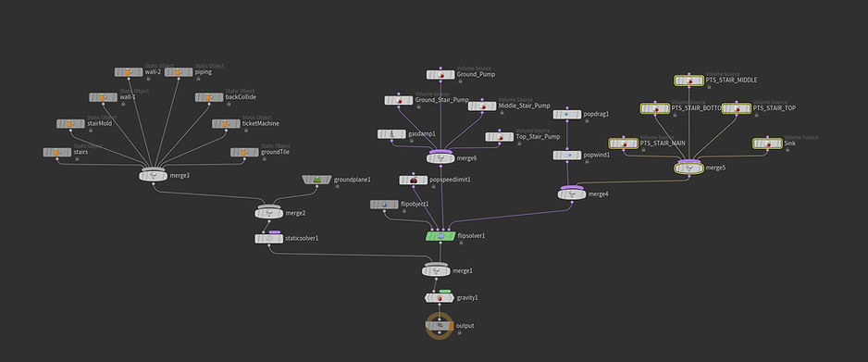
Task: Select the popspeedlimit1 node icon
Action: (413, 180)
